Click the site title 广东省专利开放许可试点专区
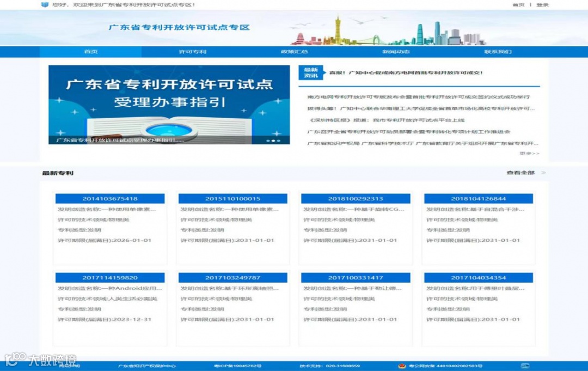The width and height of the screenshot is (588, 371). point(179,27)
